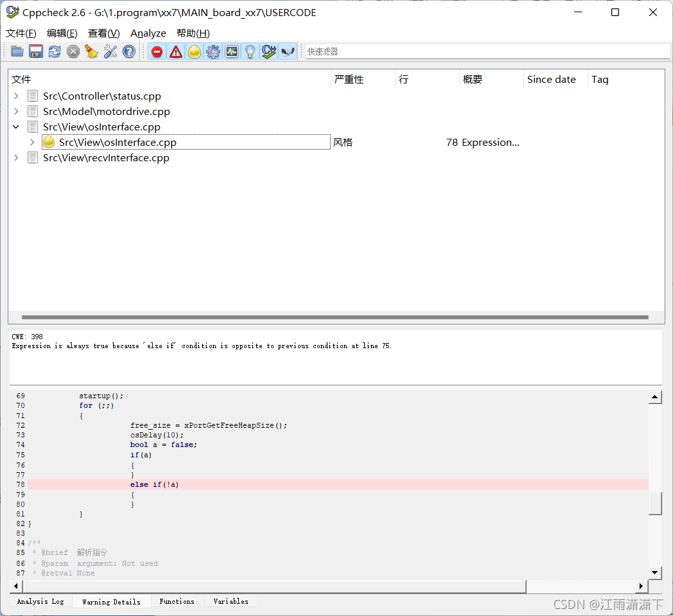Viewport: 673px width, 616px height.
Task: Expand the Src\Model\motordrive.cpp tree node
Action: pos(16,111)
